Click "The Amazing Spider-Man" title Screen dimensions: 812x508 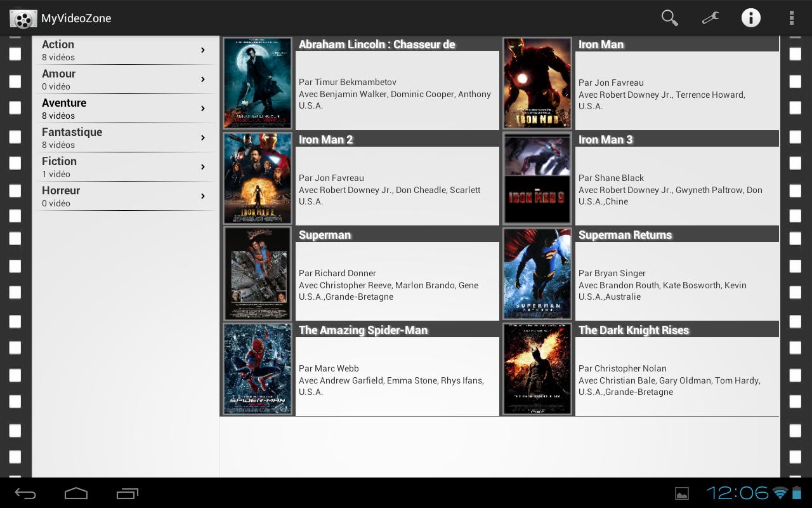click(x=363, y=330)
